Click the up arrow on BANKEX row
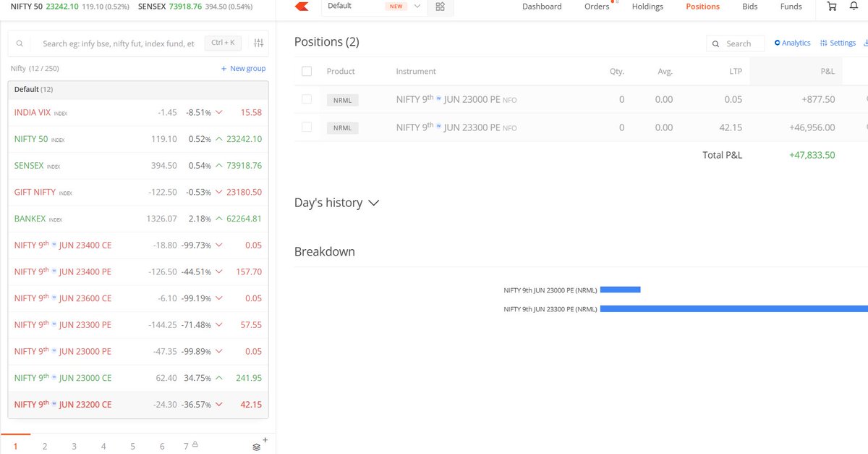 click(x=218, y=219)
